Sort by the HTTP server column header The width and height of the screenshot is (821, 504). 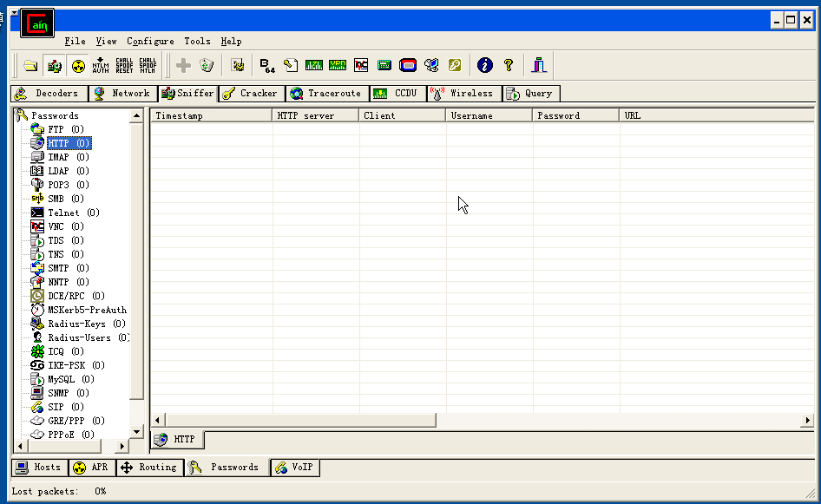coord(316,115)
